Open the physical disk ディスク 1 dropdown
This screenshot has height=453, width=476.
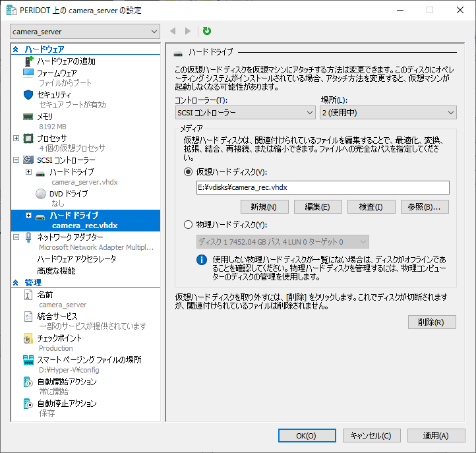(283, 242)
